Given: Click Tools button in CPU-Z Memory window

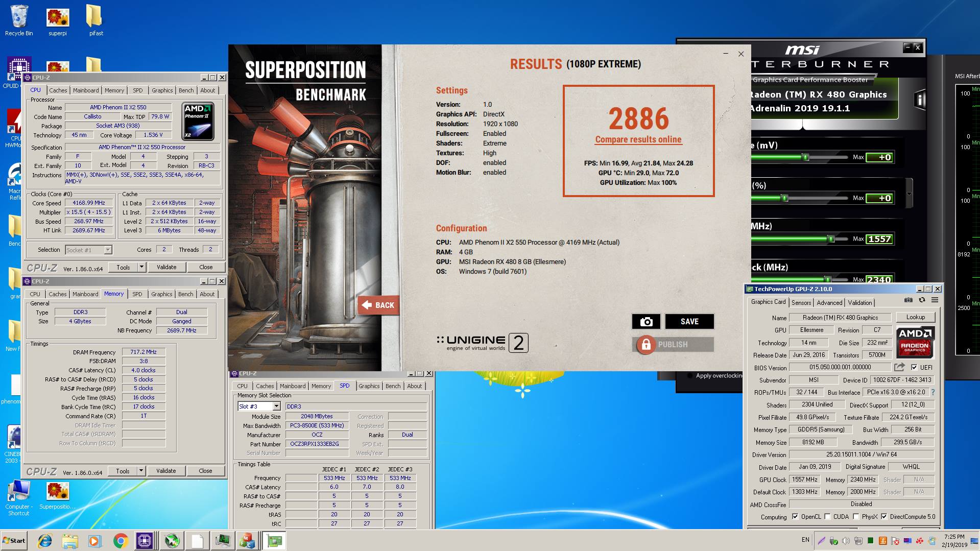Looking at the screenshot, I should pyautogui.click(x=123, y=471).
